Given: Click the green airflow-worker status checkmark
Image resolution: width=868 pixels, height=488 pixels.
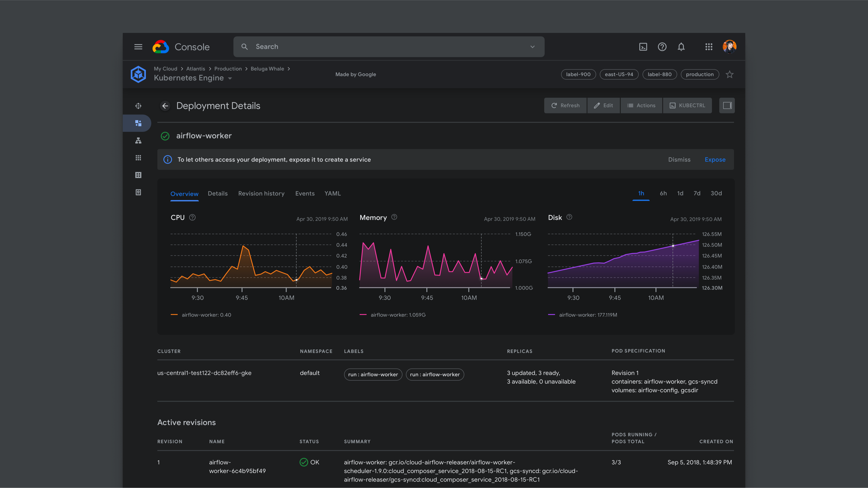Looking at the screenshot, I should [x=165, y=136].
